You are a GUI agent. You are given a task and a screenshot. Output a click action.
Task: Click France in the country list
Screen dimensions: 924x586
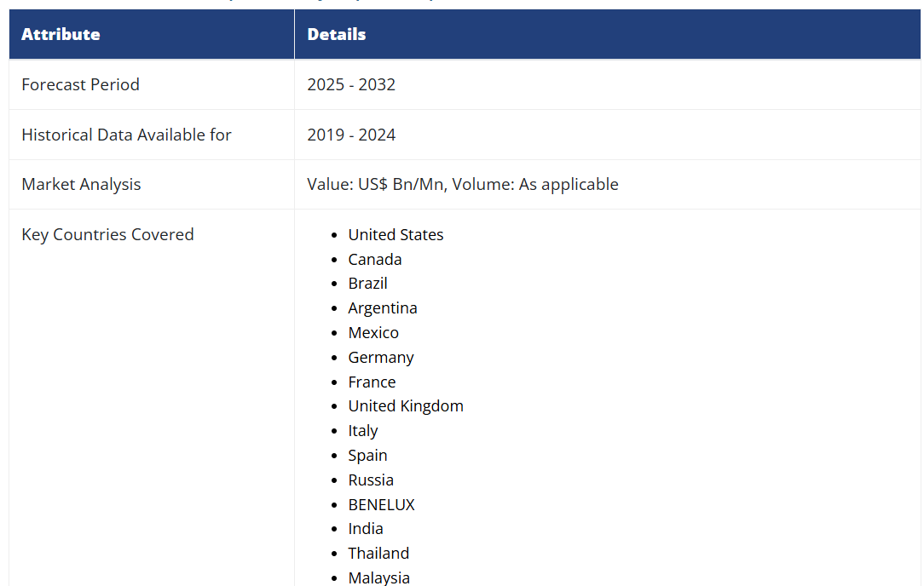372,382
